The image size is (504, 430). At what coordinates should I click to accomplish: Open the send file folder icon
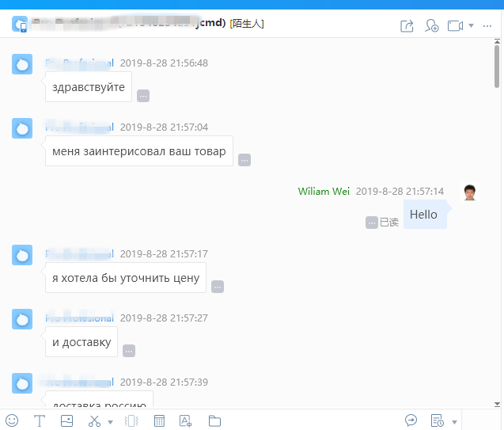(x=214, y=420)
